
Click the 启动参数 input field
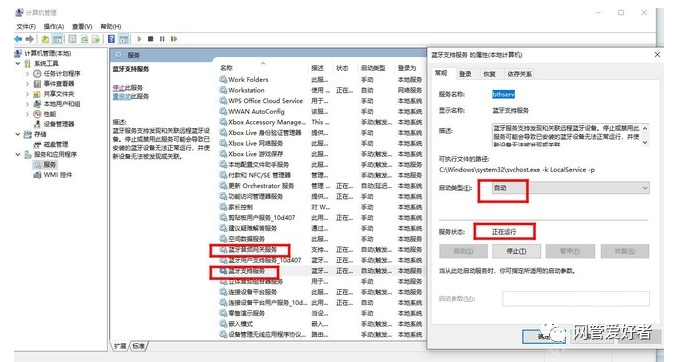point(576,299)
